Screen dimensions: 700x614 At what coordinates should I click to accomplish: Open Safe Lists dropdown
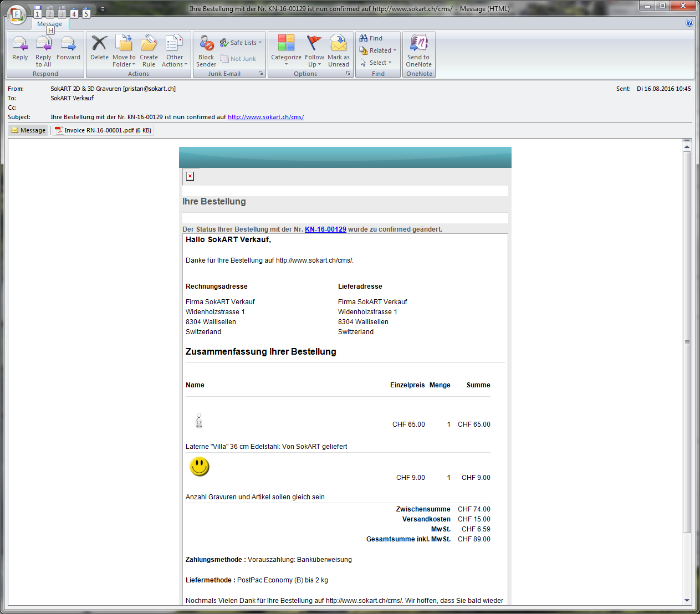[241, 43]
